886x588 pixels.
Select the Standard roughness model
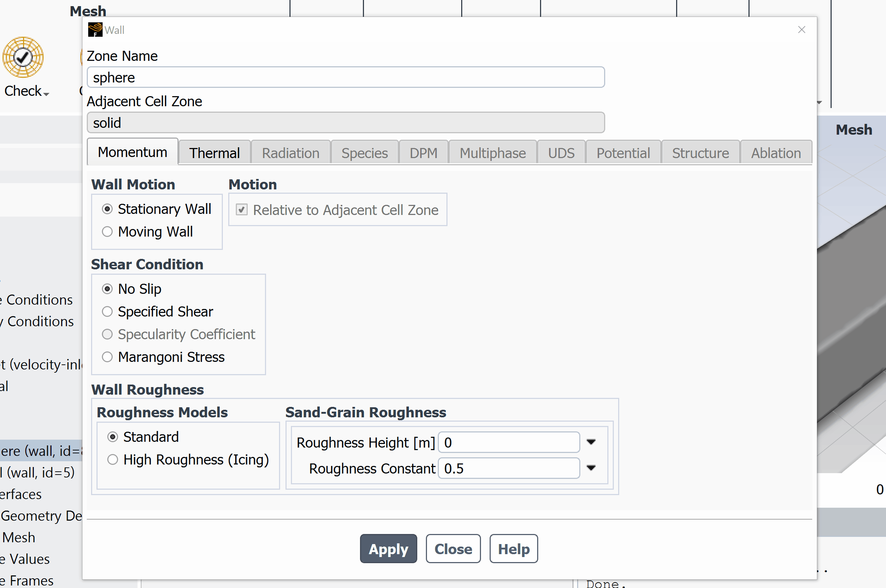[x=112, y=437]
